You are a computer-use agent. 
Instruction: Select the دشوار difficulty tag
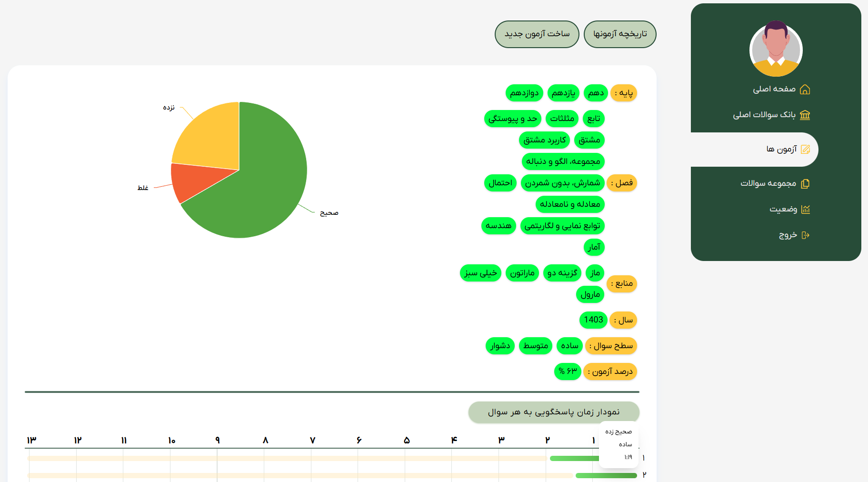click(500, 346)
